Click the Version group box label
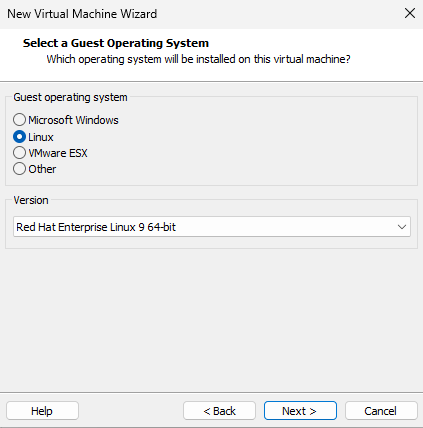This screenshot has width=423, height=428. click(31, 200)
